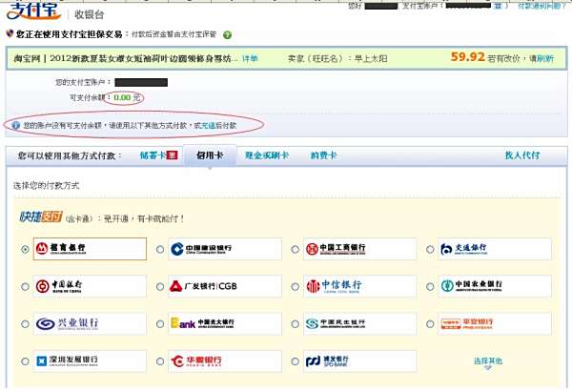Select the China Minsheng Bank (中国民生银行) radio button
Image resolution: width=572 pixels, height=392 pixels.
[x=295, y=324]
